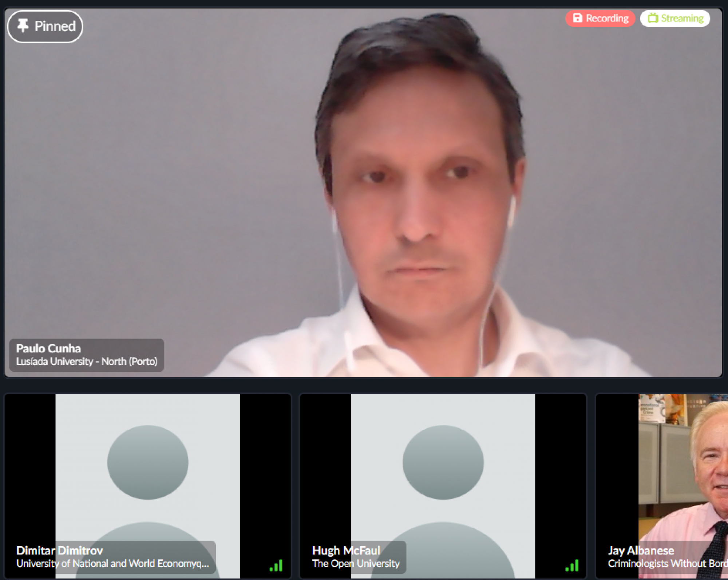Viewport: 728px width, 580px height.
Task: Click the TV icon in the Streaming badge
Action: (653, 18)
